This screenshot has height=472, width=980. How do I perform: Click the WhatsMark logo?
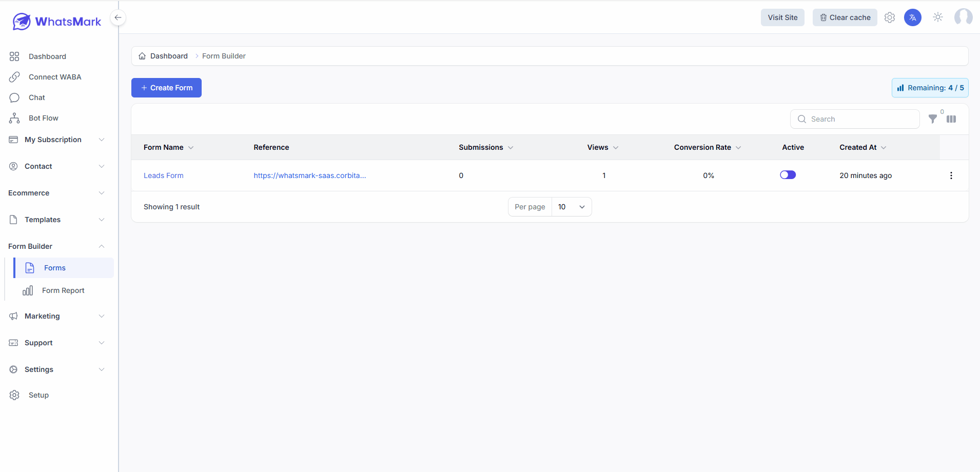pyautogui.click(x=57, y=22)
